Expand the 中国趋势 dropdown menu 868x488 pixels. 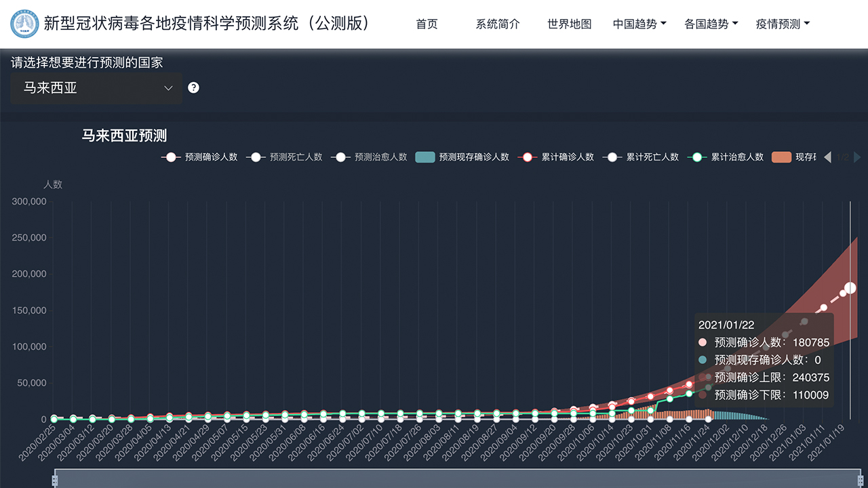point(639,24)
